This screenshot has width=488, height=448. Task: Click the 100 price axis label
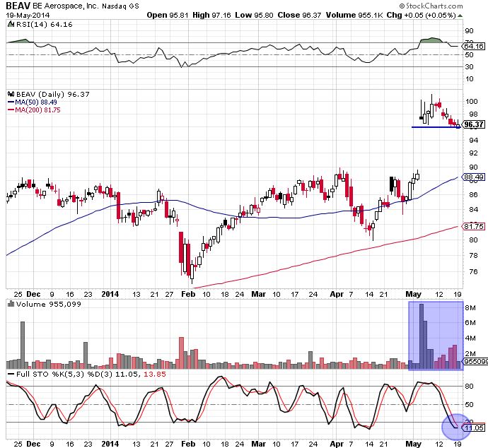(472, 101)
